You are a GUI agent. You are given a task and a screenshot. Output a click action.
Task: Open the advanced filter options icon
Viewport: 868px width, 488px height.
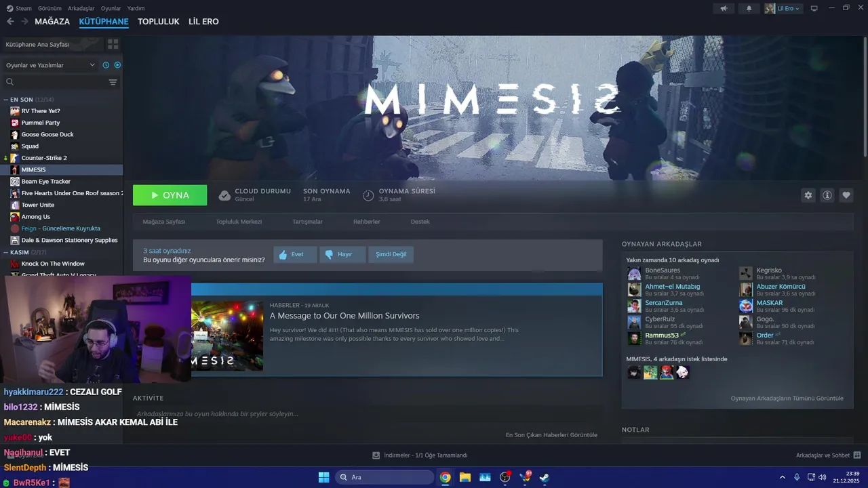point(113,82)
